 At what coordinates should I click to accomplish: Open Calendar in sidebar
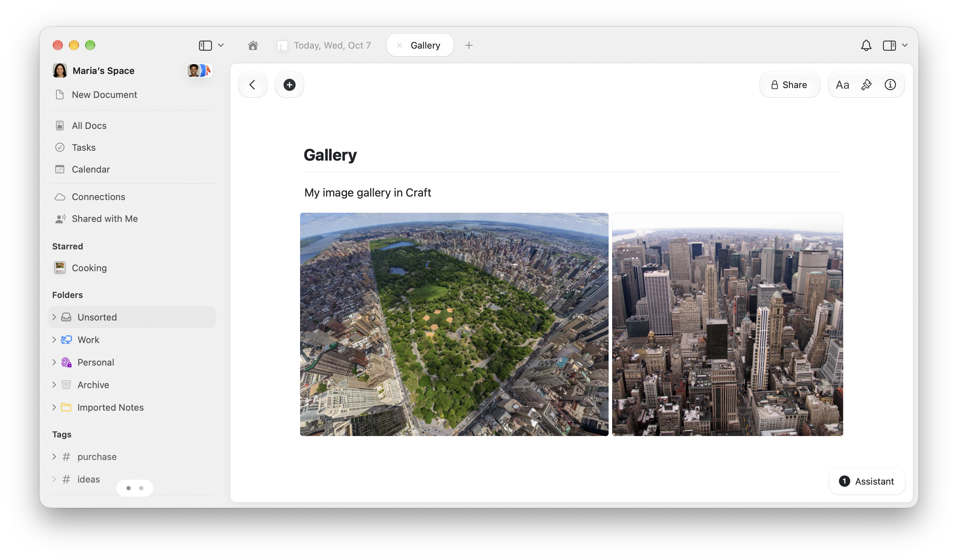(132, 169)
